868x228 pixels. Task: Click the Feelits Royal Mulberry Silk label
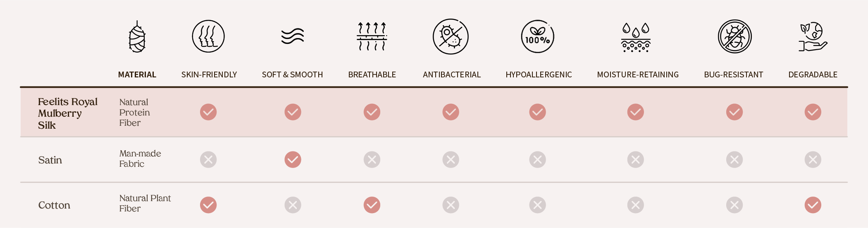[x=67, y=113]
